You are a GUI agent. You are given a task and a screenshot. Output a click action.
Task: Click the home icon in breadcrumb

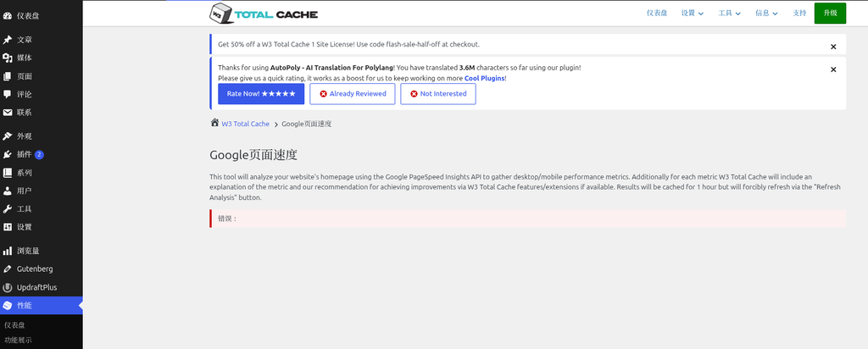[214, 123]
